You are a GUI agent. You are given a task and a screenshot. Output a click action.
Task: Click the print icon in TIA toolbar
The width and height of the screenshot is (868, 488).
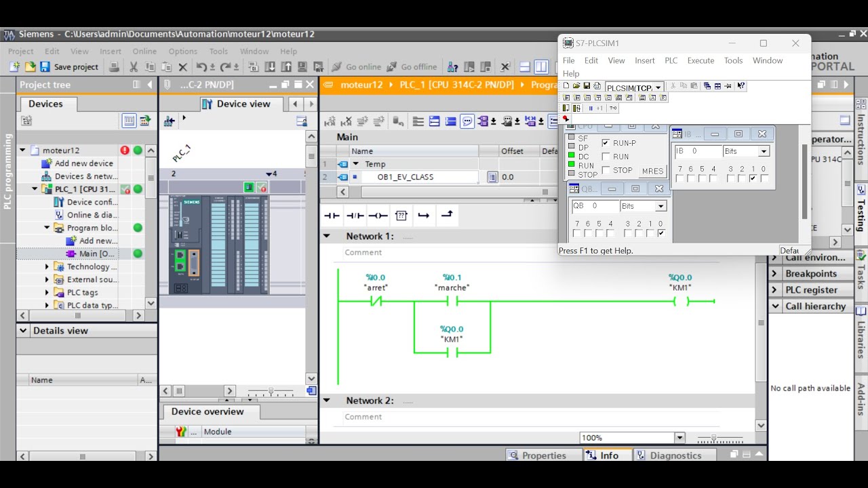click(x=114, y=67)
